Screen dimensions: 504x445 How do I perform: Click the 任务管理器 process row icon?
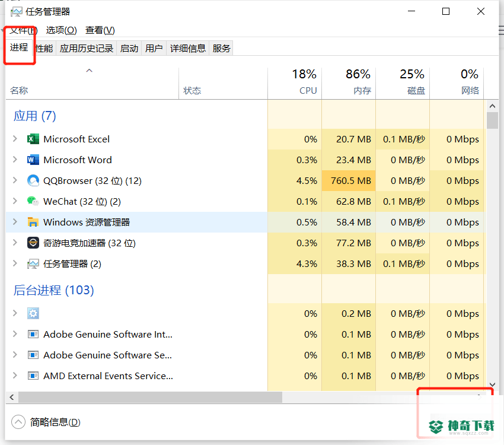point(33,263)
